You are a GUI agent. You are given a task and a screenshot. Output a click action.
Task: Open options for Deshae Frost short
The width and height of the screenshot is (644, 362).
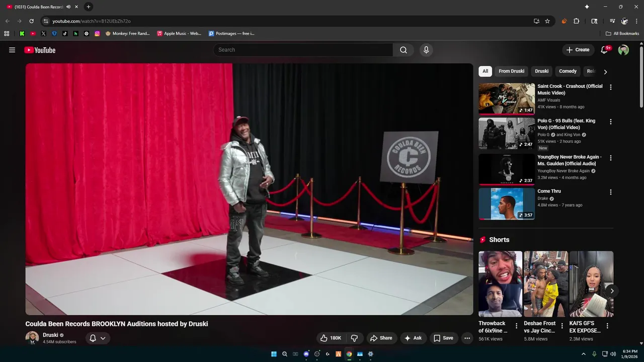click(562, 326)
